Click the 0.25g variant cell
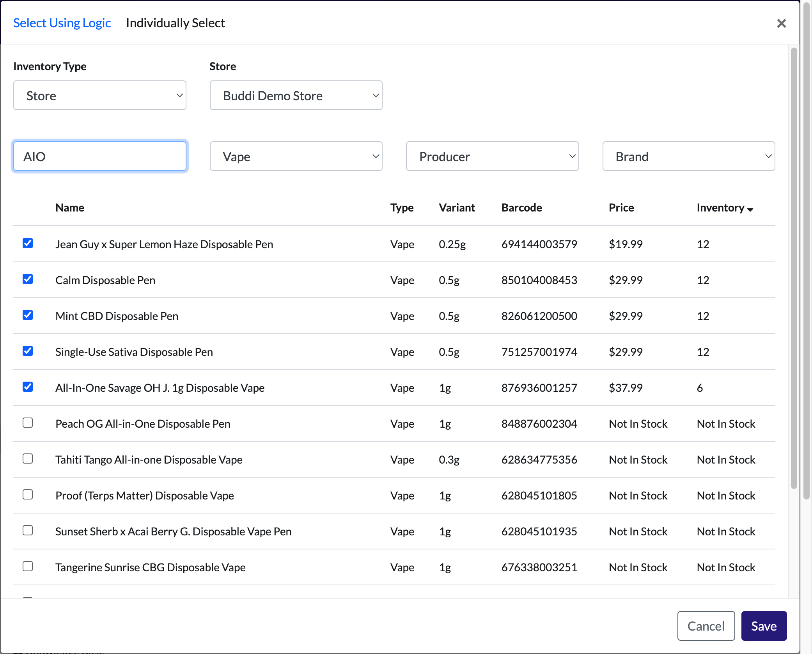 point(452,244)
